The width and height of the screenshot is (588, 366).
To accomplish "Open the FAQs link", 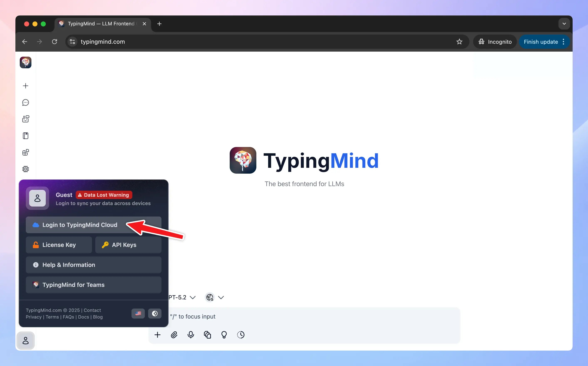I will pos(68,317).
